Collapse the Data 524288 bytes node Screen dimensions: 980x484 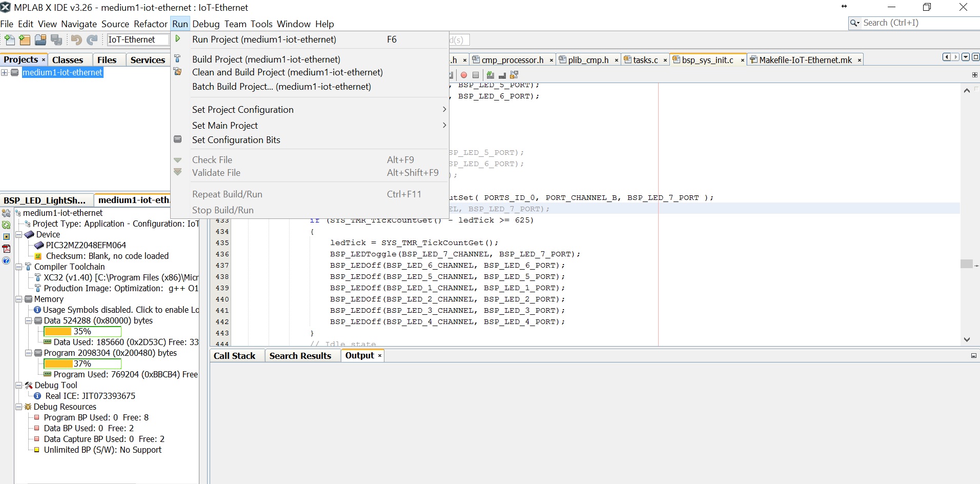tap(29, 321)
